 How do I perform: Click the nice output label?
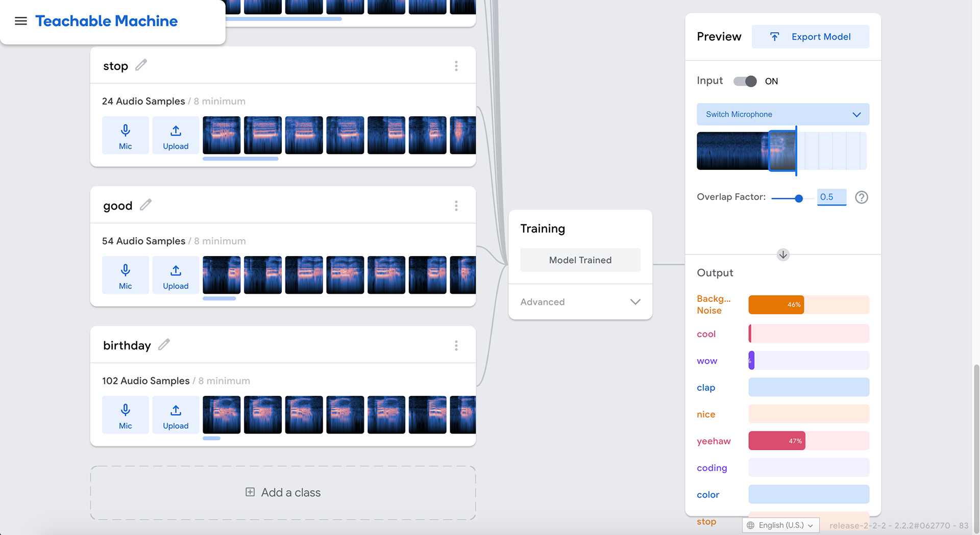(x=706, y=415)
